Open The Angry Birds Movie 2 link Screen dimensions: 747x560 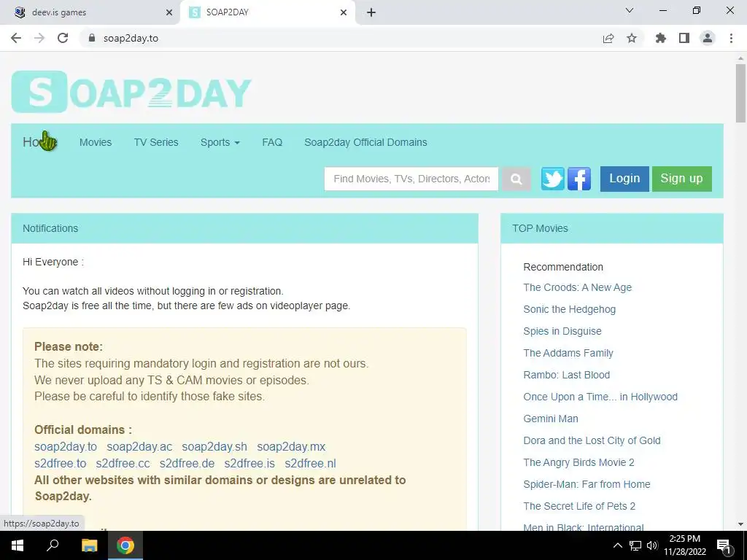(578, 463)
